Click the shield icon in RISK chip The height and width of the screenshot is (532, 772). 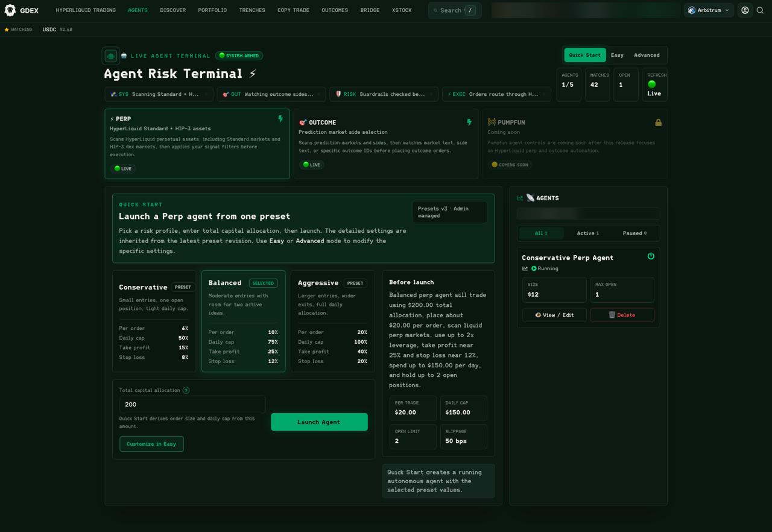tap(338, 94)
